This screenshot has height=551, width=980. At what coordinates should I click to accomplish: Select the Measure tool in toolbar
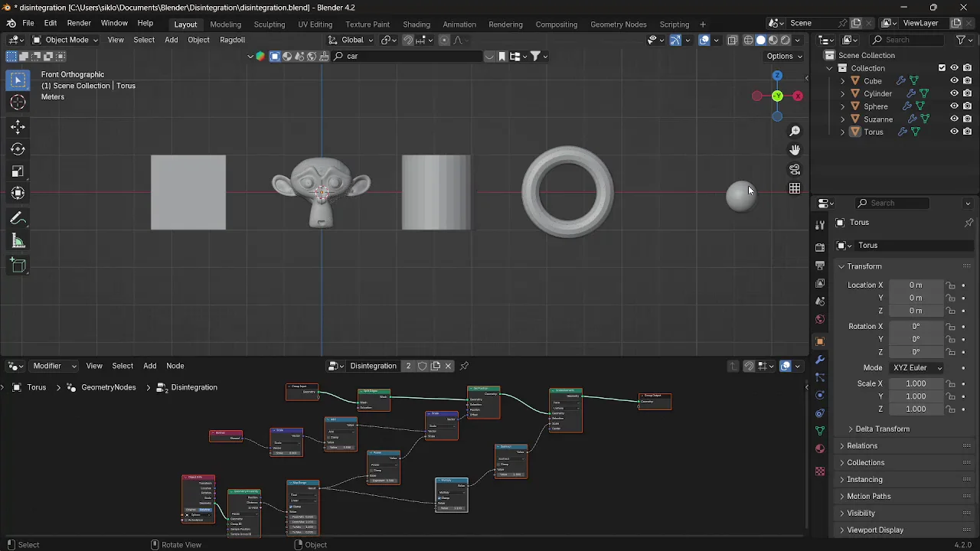(x=18, y=242)
